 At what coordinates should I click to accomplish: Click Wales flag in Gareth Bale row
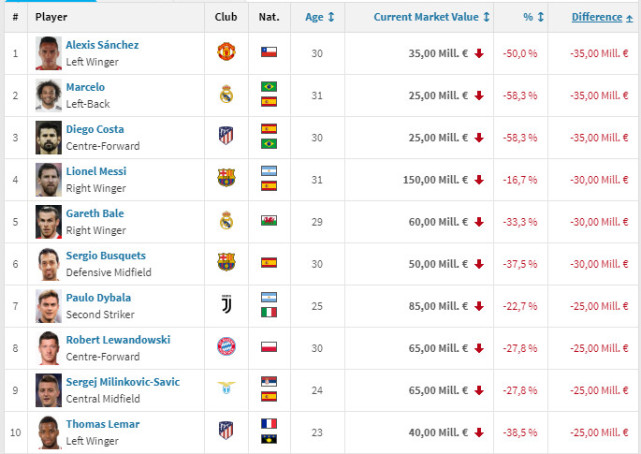click(269, 220)
